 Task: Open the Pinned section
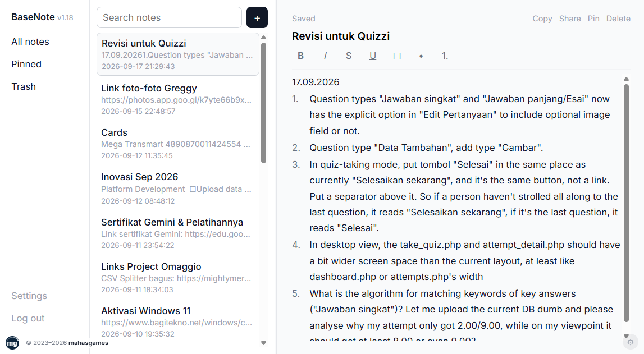pyautogui.click(x=26, y=64)
